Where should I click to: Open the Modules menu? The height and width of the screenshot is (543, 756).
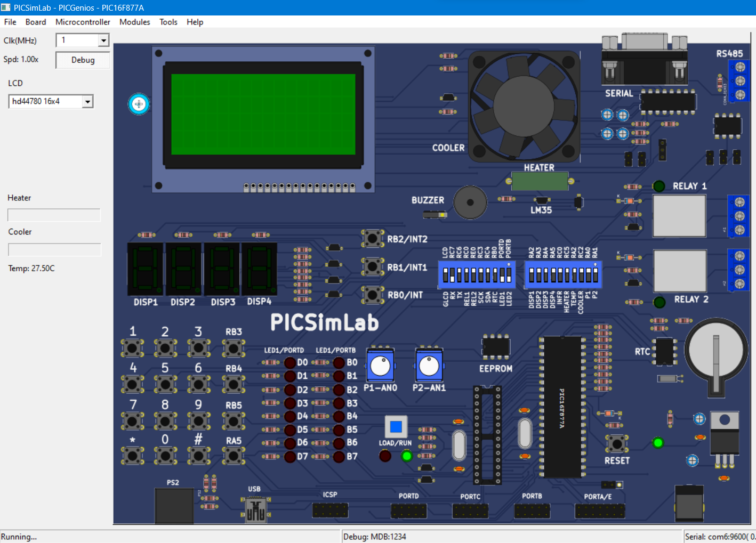point(134,22)
